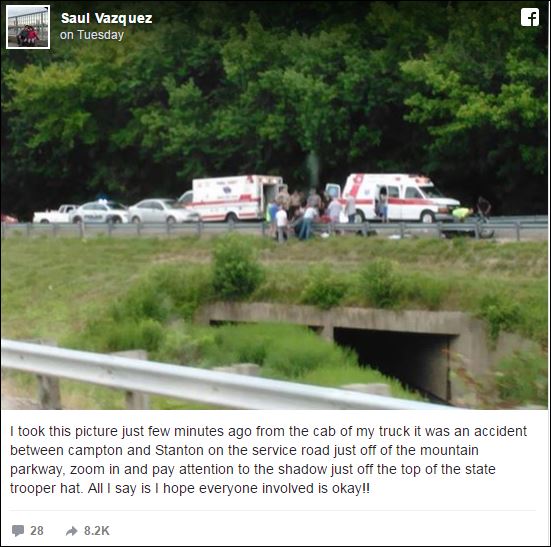Screen dimensions: 551x547
Task: Click the left ambulance with open rear doors
Action: coord(233,198)
